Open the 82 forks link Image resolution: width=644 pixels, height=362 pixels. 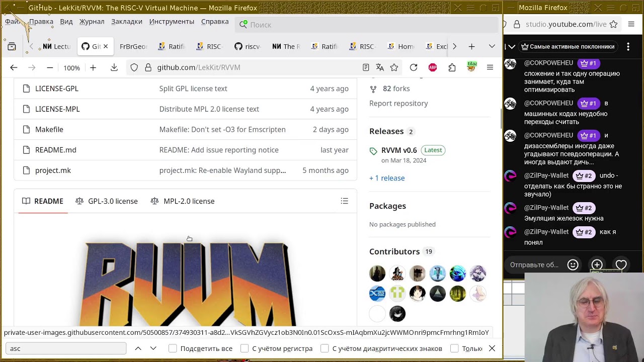tap(396, 88)
